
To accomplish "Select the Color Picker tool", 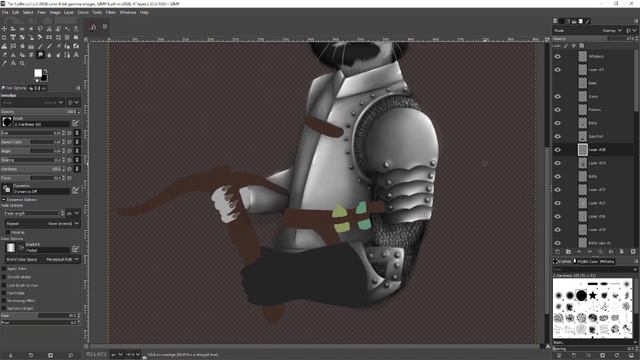I will pos(4,64).
